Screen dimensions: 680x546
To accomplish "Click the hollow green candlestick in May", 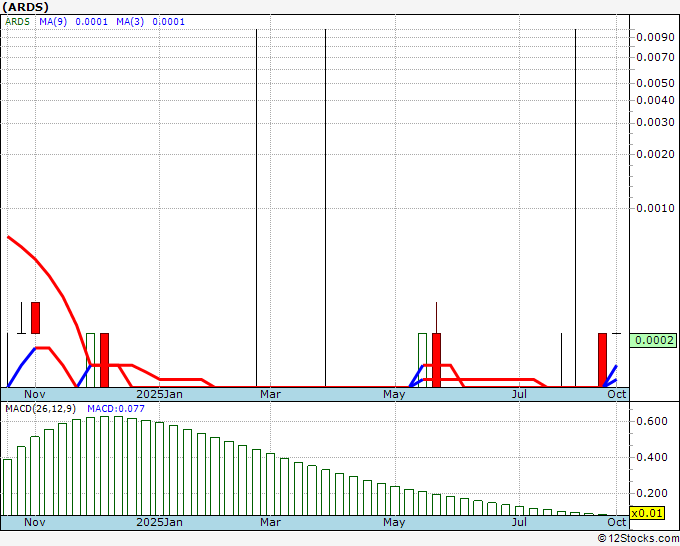I will click(x=422, y=358).
